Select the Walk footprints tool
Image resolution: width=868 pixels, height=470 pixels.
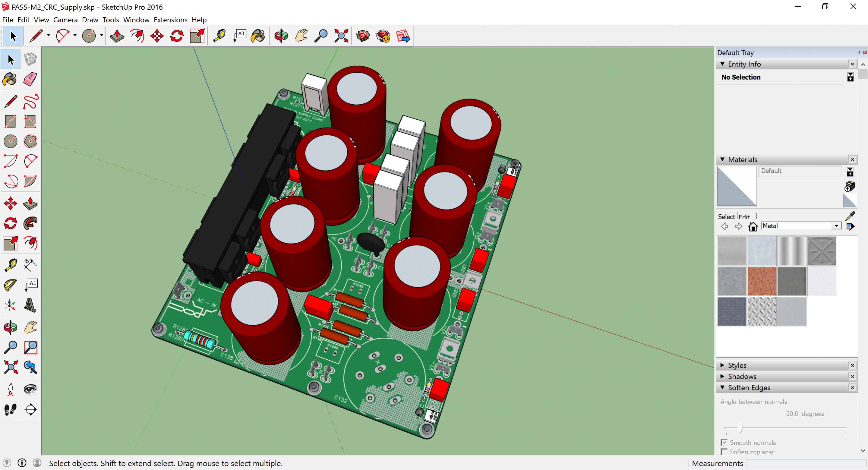[x=11, y=409]
